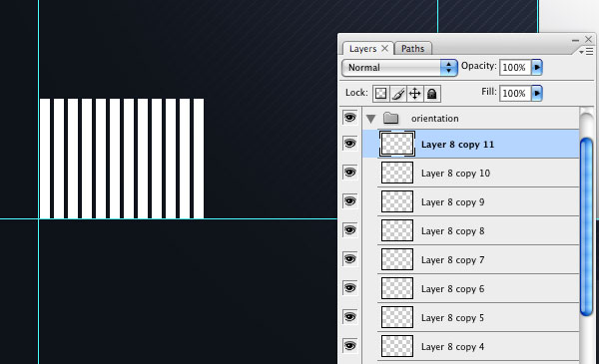Image resolution: width=599 pixels, height=364 pixels.
Task: Hide Layer 8 copy 11 visibility eye
Action: coord(350,144)
